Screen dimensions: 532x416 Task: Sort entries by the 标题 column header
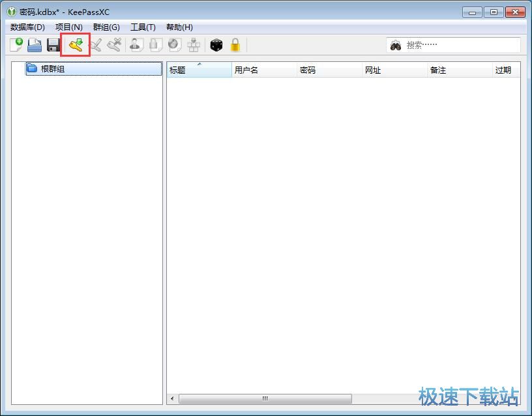pos(199,70)
